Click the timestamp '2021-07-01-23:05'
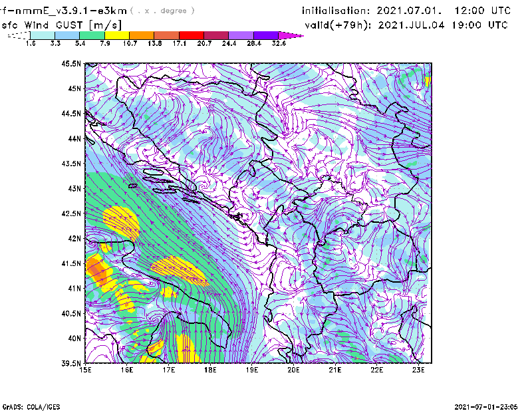Screen dimensions: 532x411 [486, 407]
